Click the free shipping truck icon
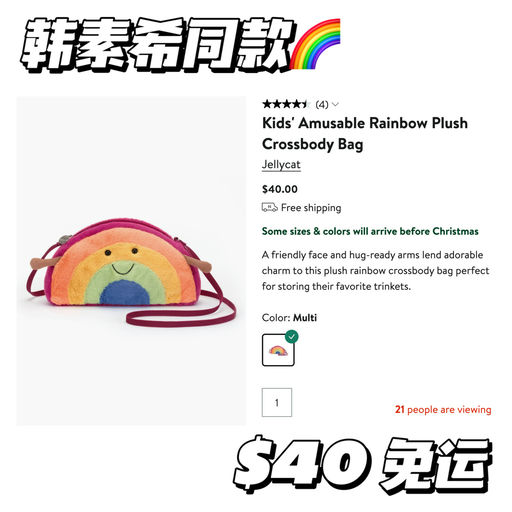Image resolution: width=512 pixels, height=512 pixels. [269, 207]
